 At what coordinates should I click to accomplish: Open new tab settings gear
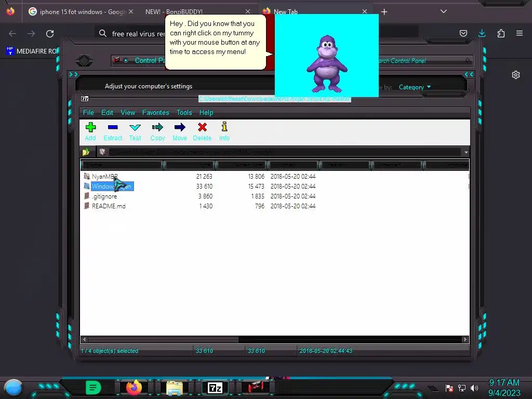[516, 75]
